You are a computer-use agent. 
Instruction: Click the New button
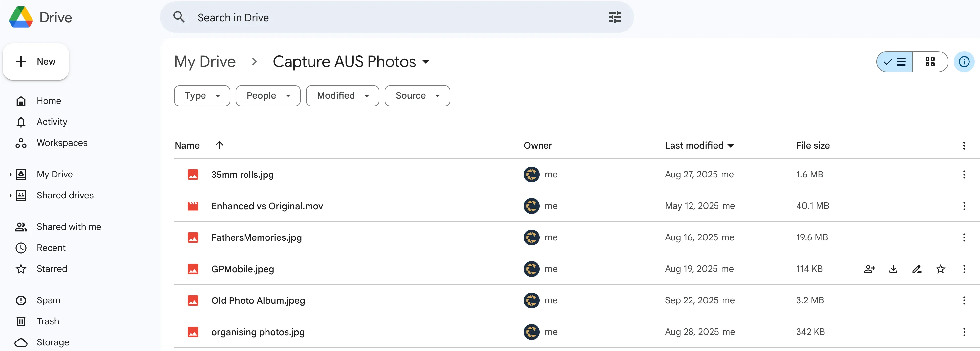point(36,62)
